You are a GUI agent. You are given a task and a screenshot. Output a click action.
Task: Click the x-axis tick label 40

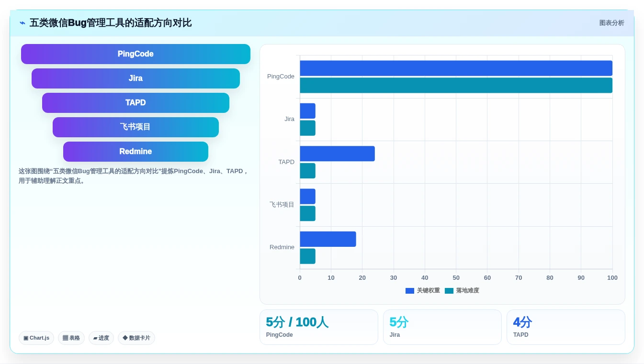click(x=425, y=278)
